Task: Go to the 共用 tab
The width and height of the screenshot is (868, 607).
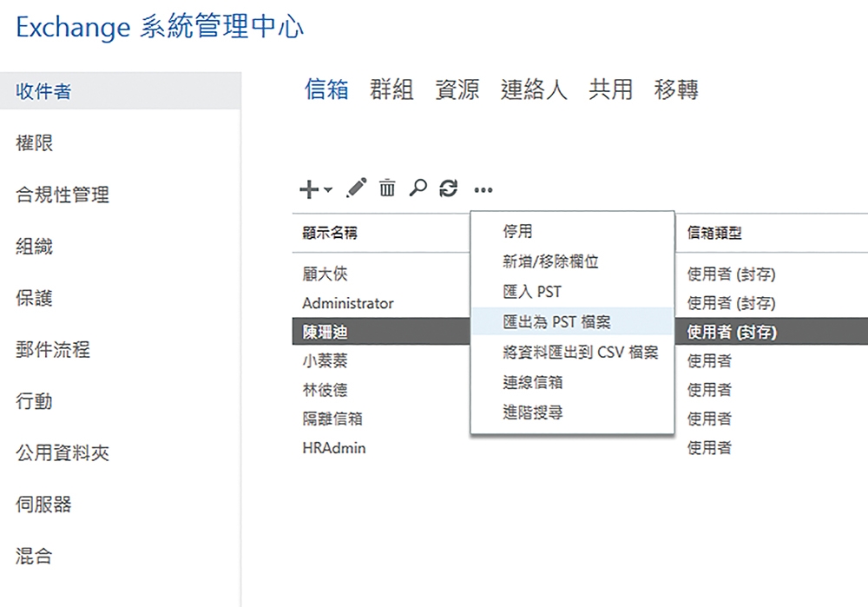Action: (x=610, y=89)
